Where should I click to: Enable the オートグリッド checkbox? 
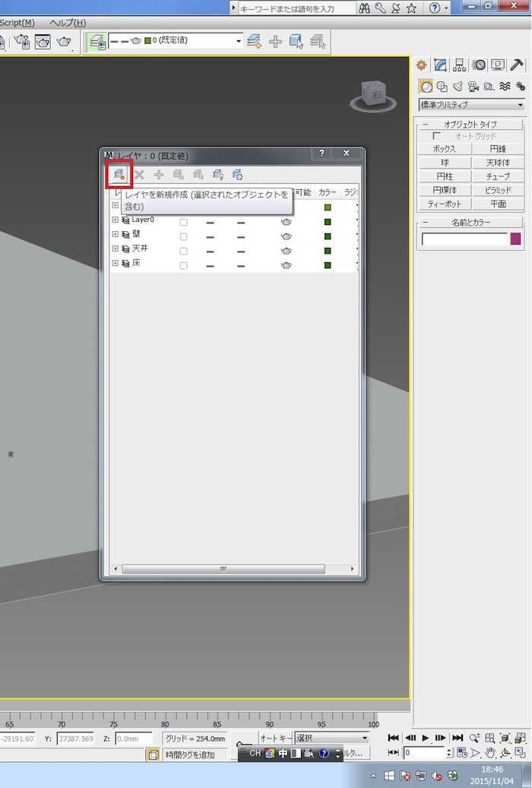click(x=437, y=136)
